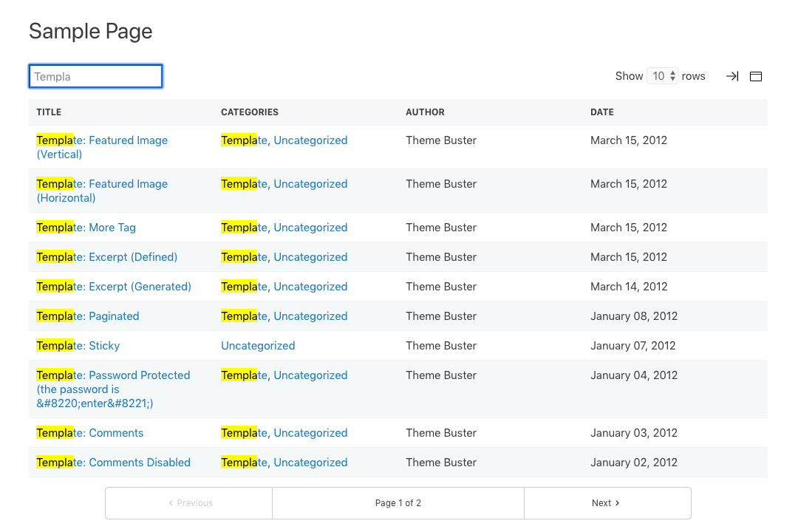
Task: Sort by the AUTHOR column header
Action: click(x=425, y=112)
